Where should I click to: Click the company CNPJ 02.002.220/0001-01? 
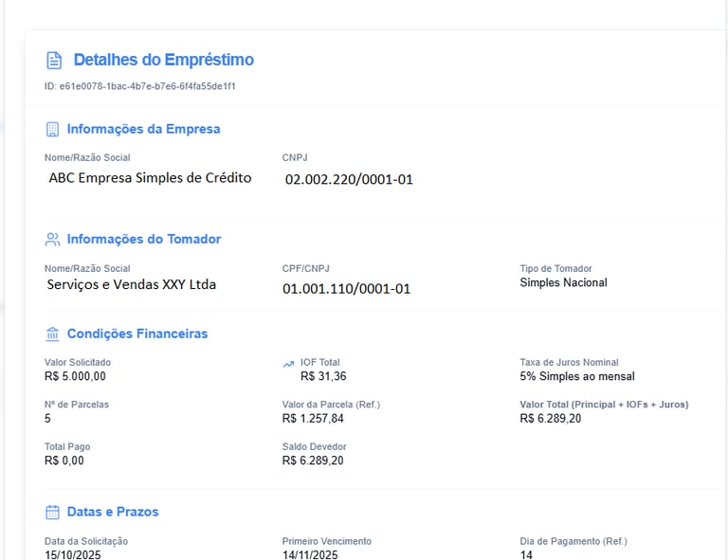click(349, 179)
